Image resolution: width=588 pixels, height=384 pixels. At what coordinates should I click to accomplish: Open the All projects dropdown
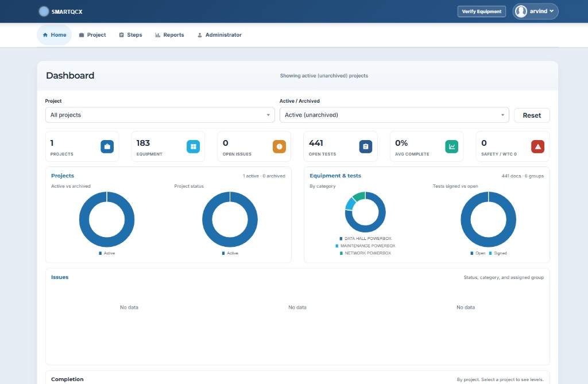coord(160,115)
